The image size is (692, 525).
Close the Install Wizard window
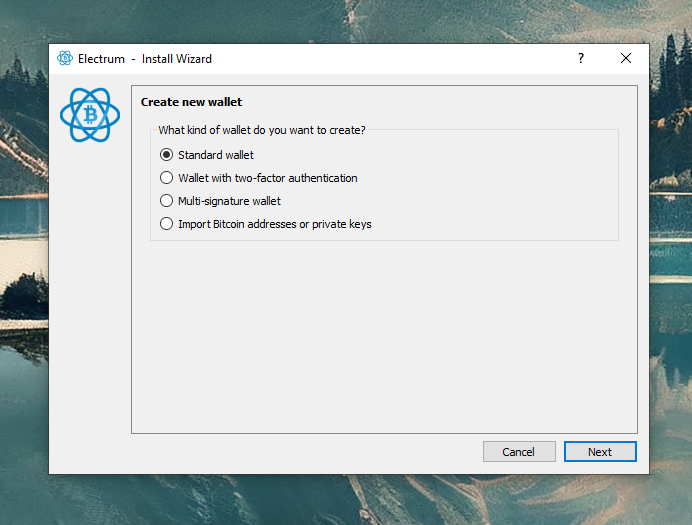click(626, 58)
